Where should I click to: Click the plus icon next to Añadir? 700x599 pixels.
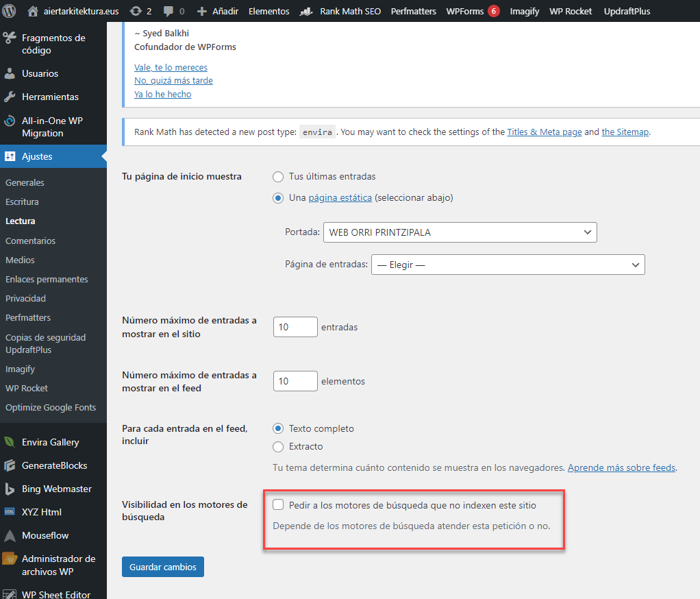[202, 11]
